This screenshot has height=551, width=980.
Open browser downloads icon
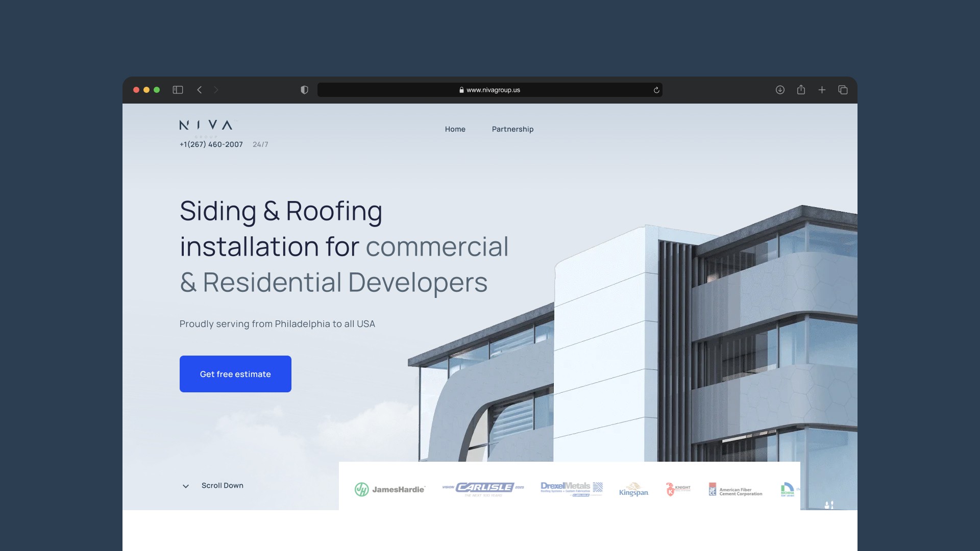[x=780, y=90]
